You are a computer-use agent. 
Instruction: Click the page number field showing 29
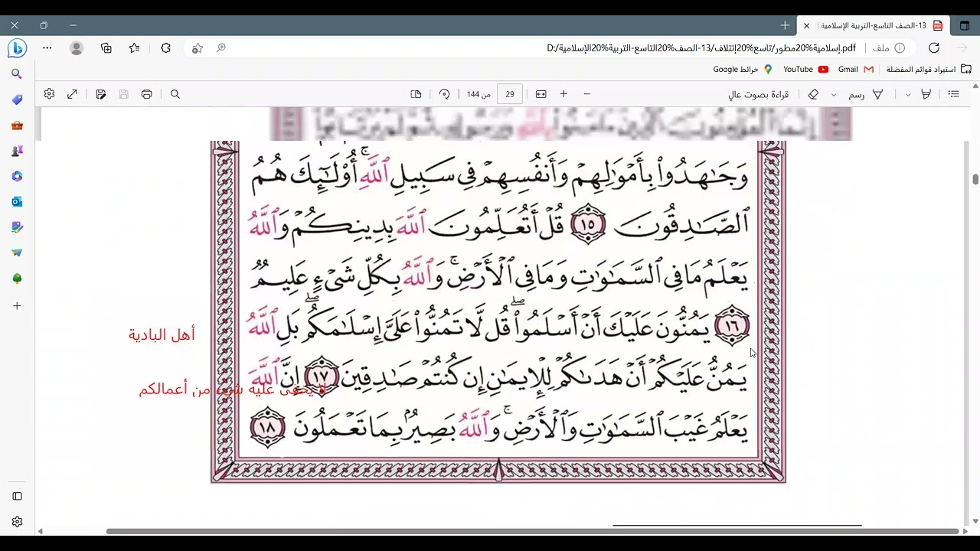point(510,94)
